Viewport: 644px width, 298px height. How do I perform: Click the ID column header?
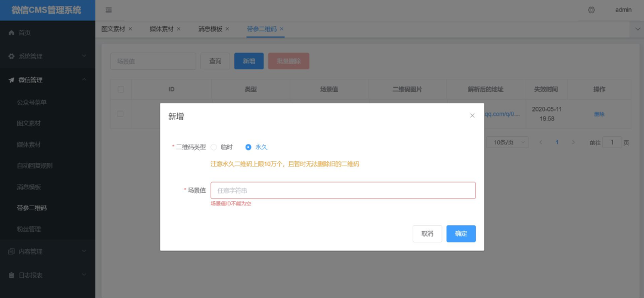[171, 90]
